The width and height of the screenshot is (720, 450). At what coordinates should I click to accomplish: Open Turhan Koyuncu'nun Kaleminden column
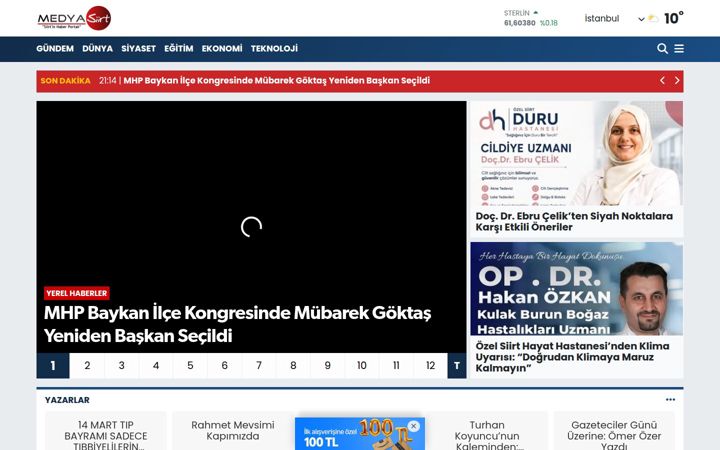(487, 435)
